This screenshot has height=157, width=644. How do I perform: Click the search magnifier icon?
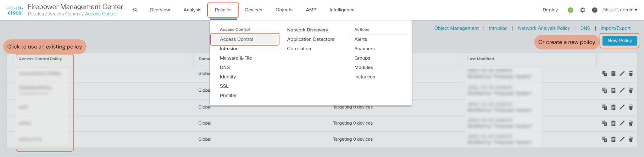(x=136, y=10)
